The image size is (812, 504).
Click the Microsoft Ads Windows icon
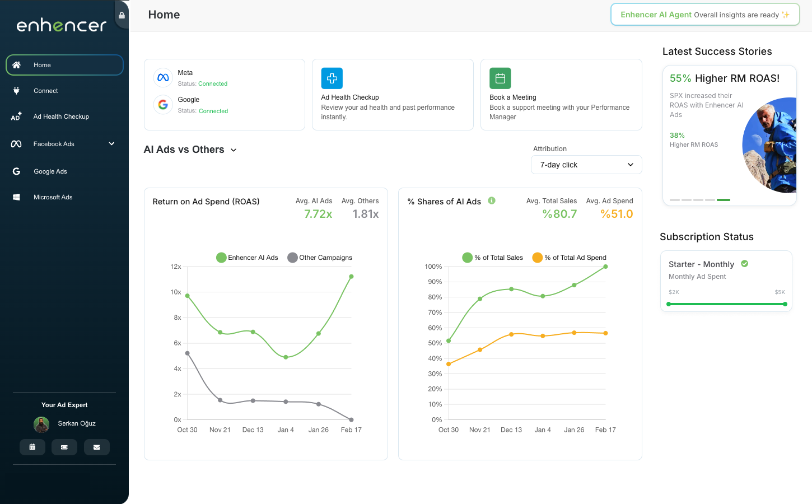[x=16, y=197]
